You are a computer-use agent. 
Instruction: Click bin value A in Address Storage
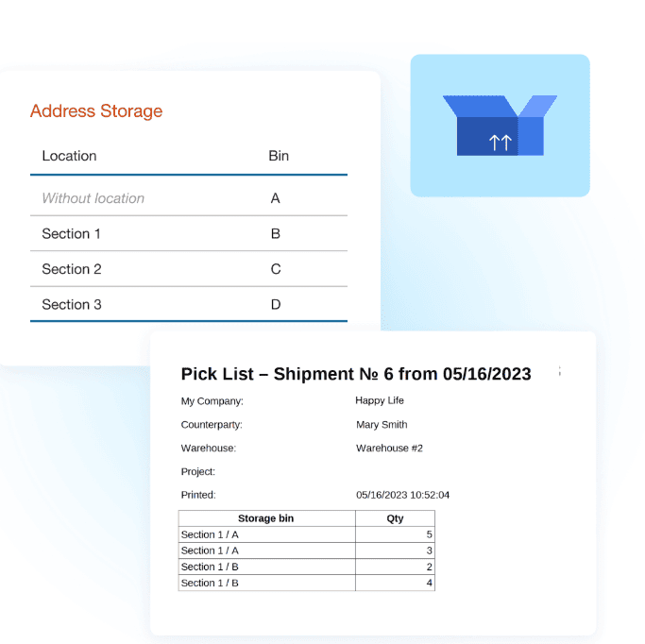275,198
